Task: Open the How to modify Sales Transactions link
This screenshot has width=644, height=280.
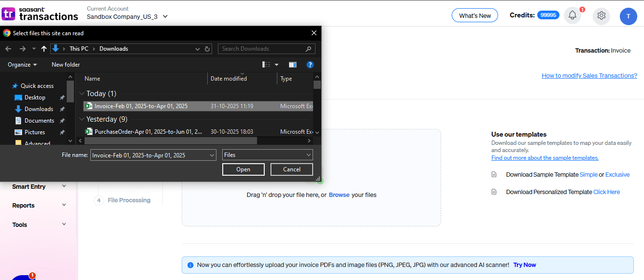Action: pos(589,75)
